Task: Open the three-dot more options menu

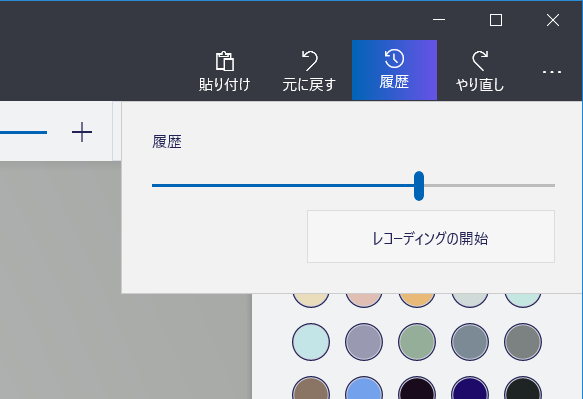Action: tap(552, 72)
